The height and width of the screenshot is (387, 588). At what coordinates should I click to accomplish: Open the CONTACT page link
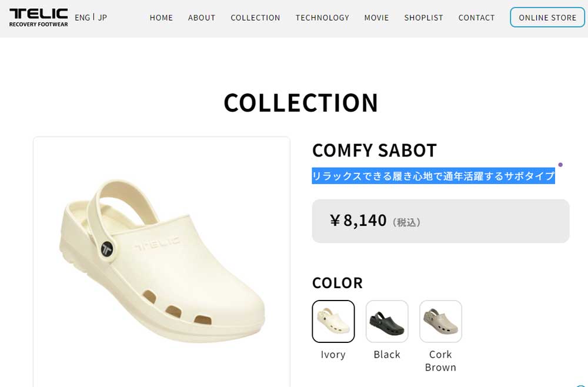(476, 18)
